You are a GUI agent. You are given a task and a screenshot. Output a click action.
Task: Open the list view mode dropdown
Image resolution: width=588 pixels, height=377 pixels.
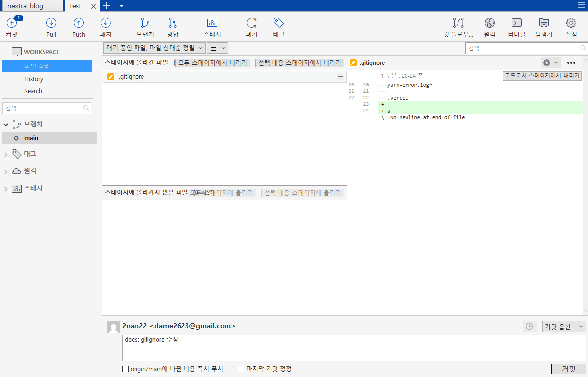218,48
